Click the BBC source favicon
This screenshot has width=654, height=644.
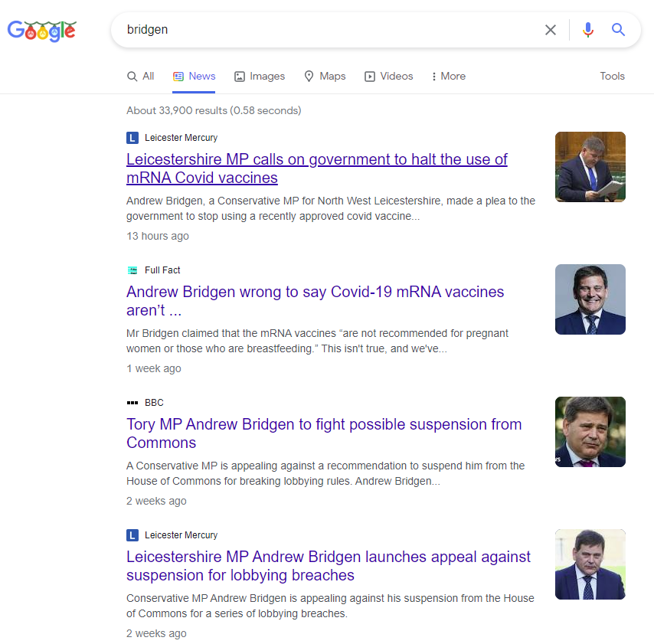[132, 403]
